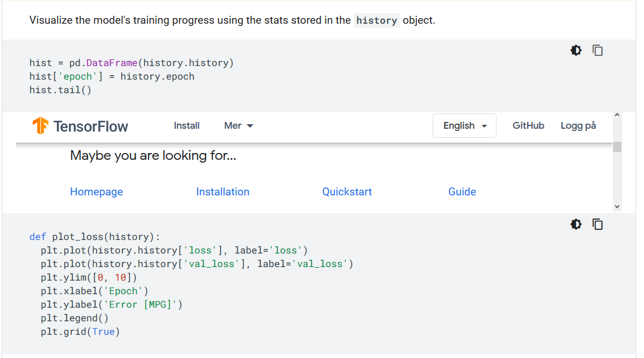Open the English language selector
The width and height of the screenshot is (644, 358).
coord(464,125)
